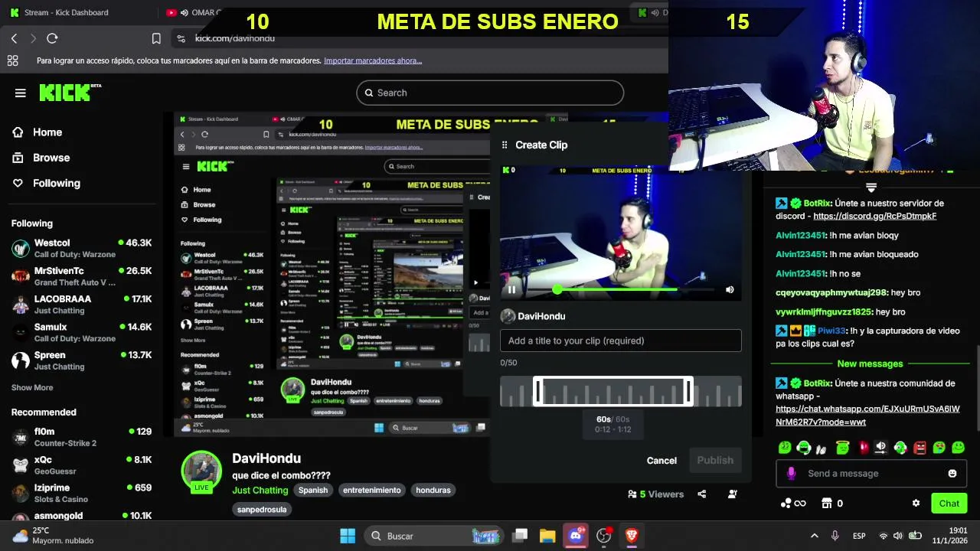This screenshot has width=980, height=551.
Task: Click the Kick search box
Action: point(490,93)
